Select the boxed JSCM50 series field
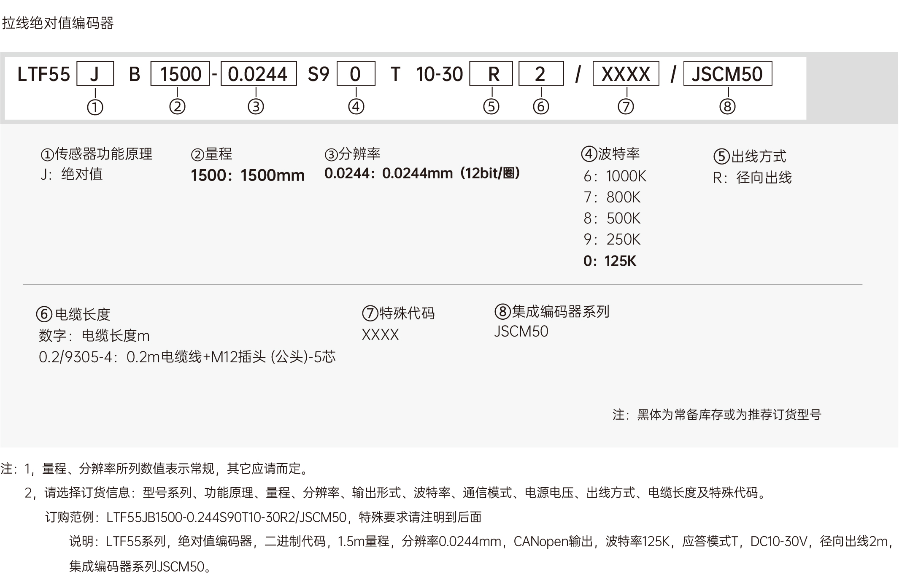This screenshot has width=910, height=588. (x=727, y=74)
